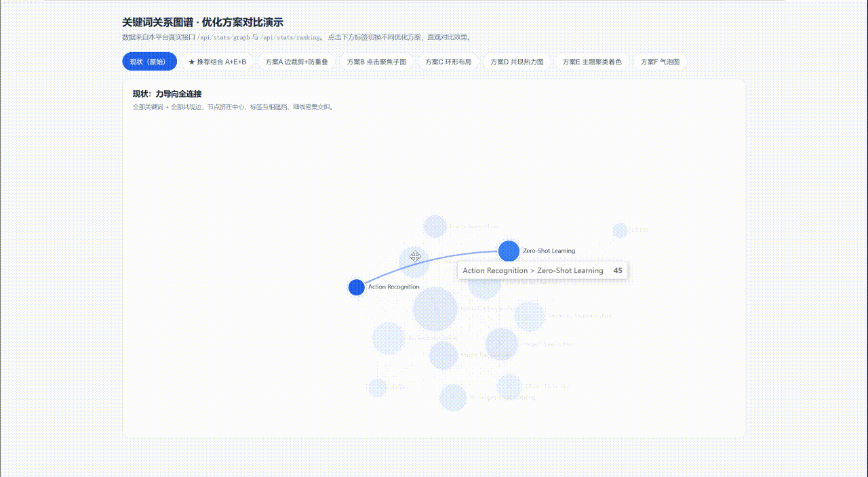Click the "/api/stats/ranking" endpoint text
868x477 pixels.
pos(292,37)
